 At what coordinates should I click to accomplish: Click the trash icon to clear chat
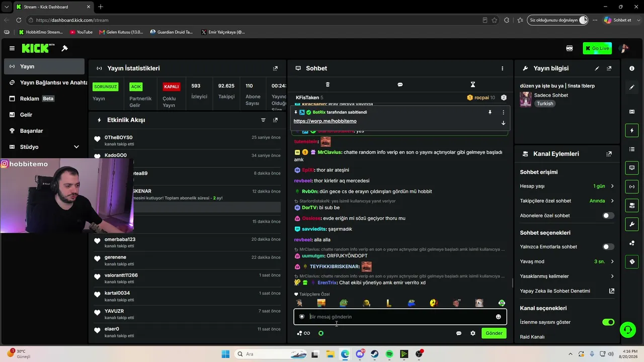[x=328, y=84]
